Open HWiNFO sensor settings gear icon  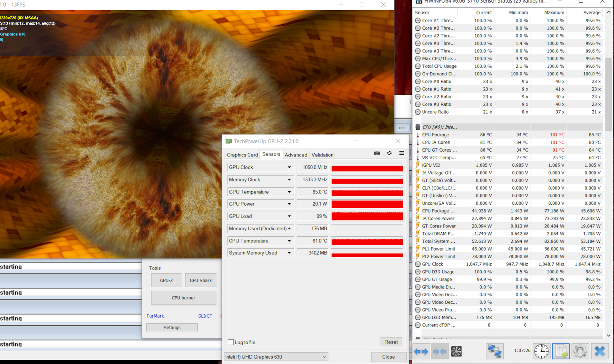pos(580,351)
